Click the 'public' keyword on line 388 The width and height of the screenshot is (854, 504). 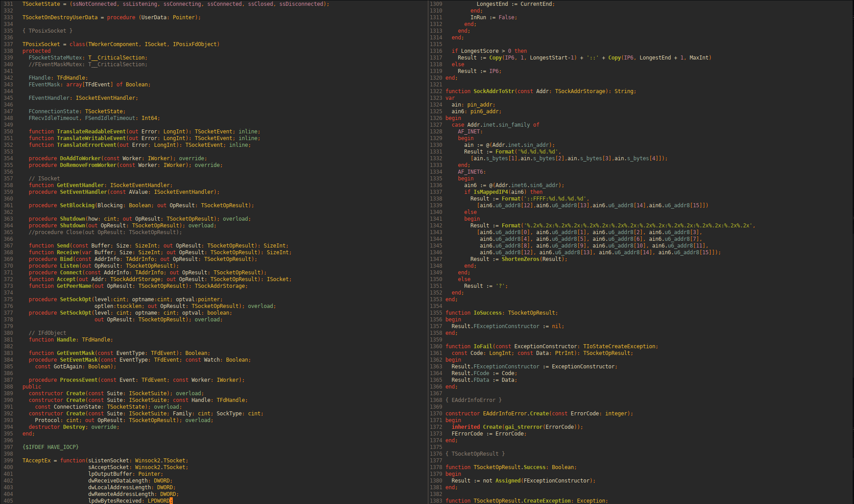tap(32, 387)
